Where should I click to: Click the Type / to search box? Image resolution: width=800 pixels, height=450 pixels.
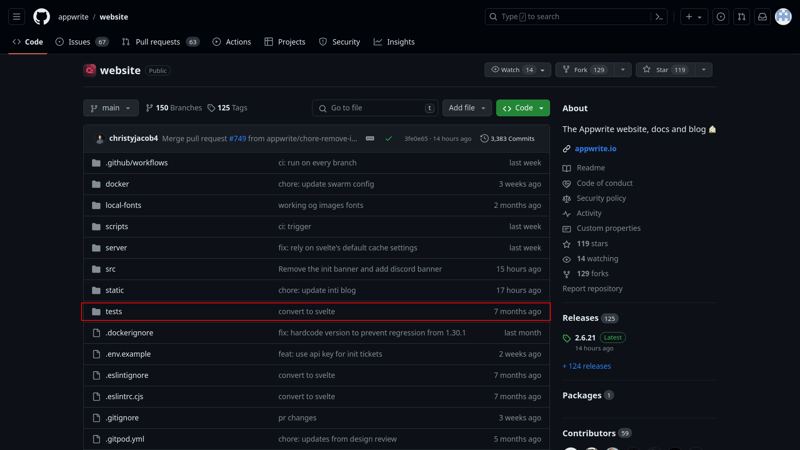click(576, 17)
